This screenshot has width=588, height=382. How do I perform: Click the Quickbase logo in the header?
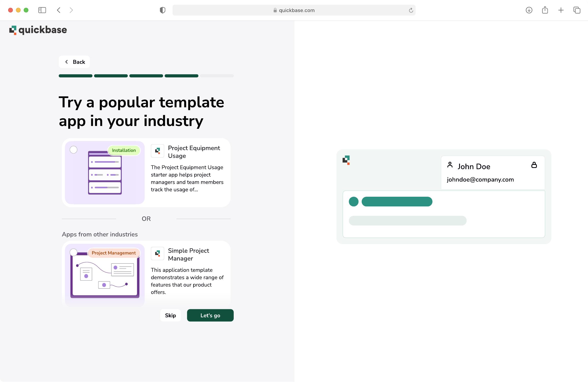[x=38, y=30]
